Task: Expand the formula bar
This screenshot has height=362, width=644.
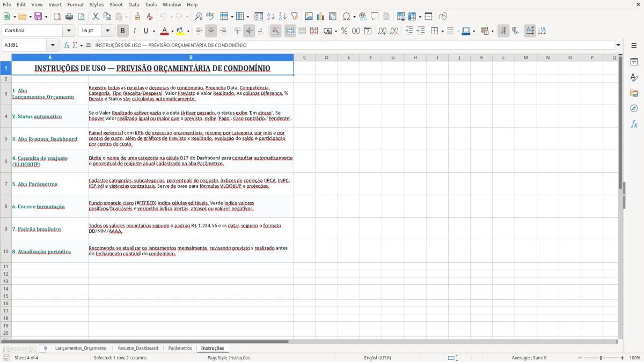Action: 618,45
